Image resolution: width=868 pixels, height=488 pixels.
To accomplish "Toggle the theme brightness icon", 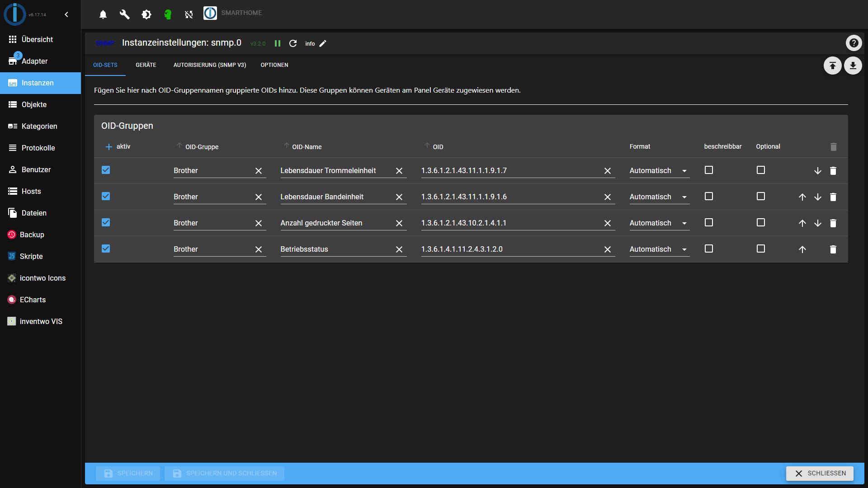I will (146, 14).
